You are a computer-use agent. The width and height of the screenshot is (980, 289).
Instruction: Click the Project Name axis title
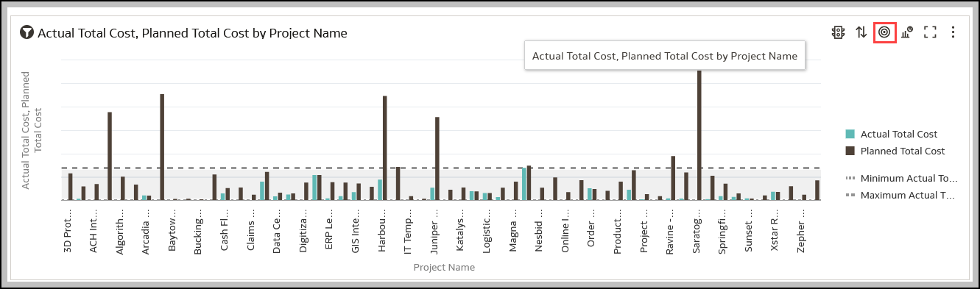click(444, 268)
